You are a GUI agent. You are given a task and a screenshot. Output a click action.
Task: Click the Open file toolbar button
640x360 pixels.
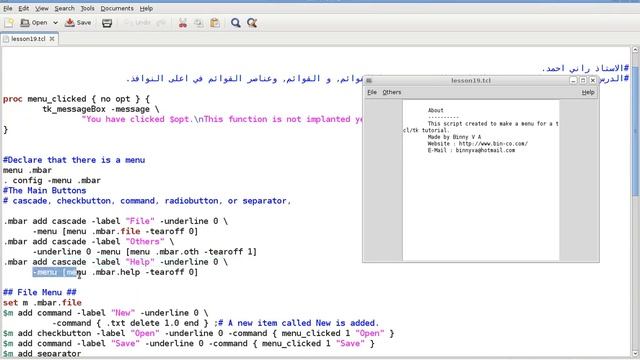click(34, 23)
